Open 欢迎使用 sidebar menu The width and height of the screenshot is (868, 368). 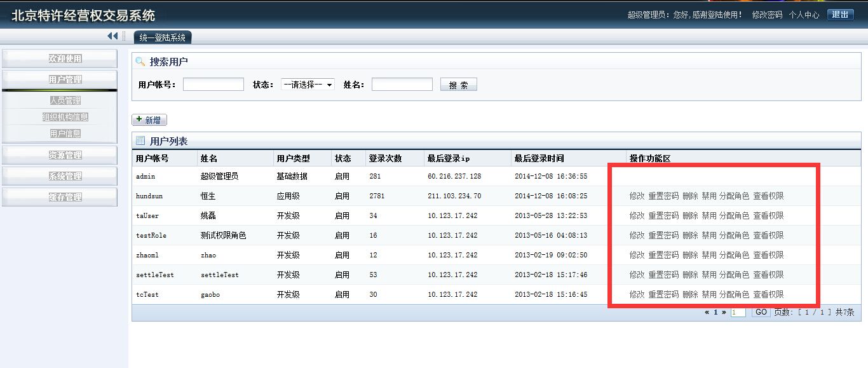click(60, 58)
